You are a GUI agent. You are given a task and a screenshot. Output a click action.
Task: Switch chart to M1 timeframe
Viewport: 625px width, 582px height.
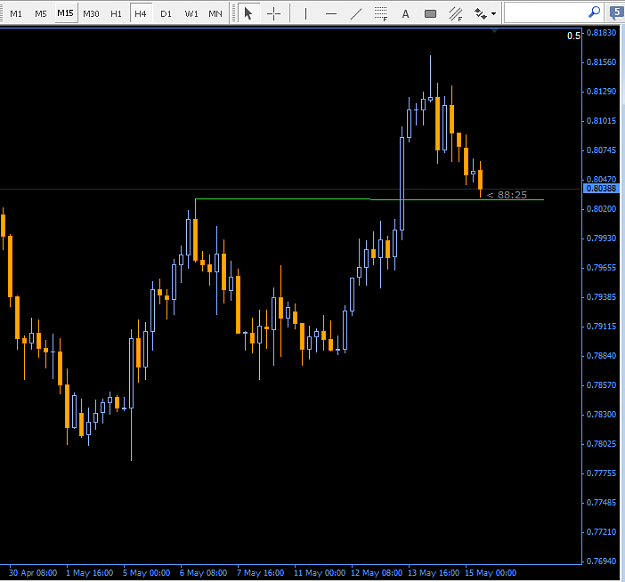16,14
